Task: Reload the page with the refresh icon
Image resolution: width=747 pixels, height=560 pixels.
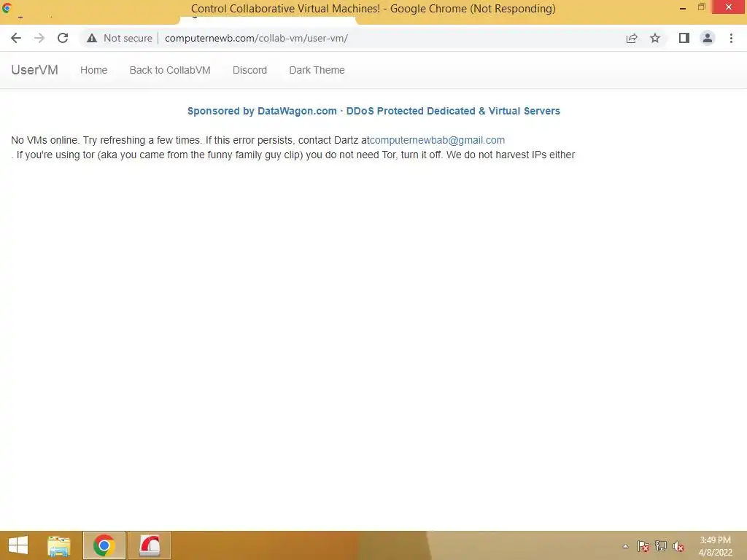Action: point(63,38)
